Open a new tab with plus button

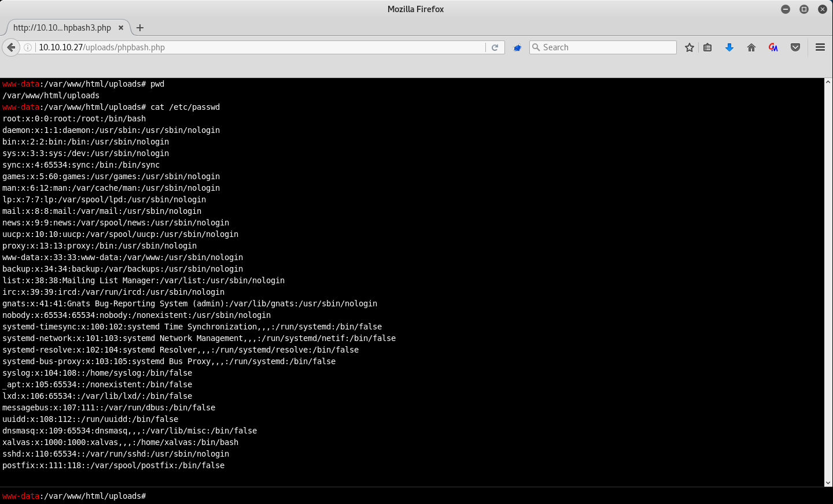(x=140, y=28)
